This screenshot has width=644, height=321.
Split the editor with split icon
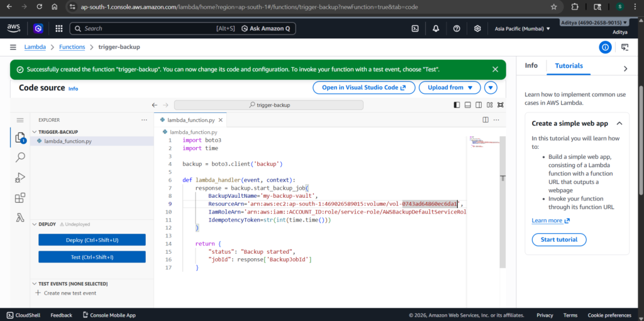pyautogui.click(x=486, y=119)
